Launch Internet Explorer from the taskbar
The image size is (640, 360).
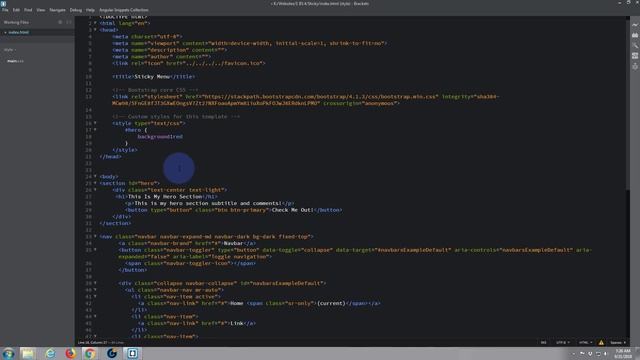(x=50, y=353)
